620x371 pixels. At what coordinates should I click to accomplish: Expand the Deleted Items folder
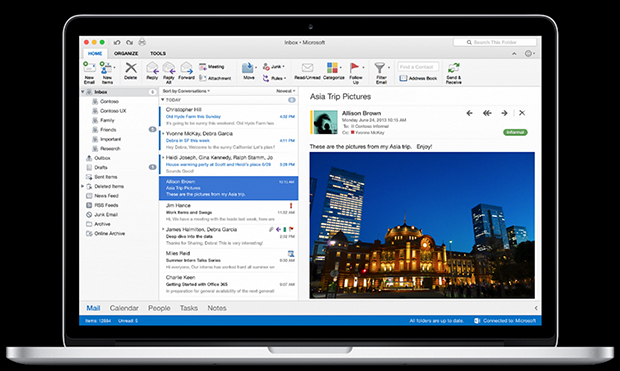click(x=83, y=186)
